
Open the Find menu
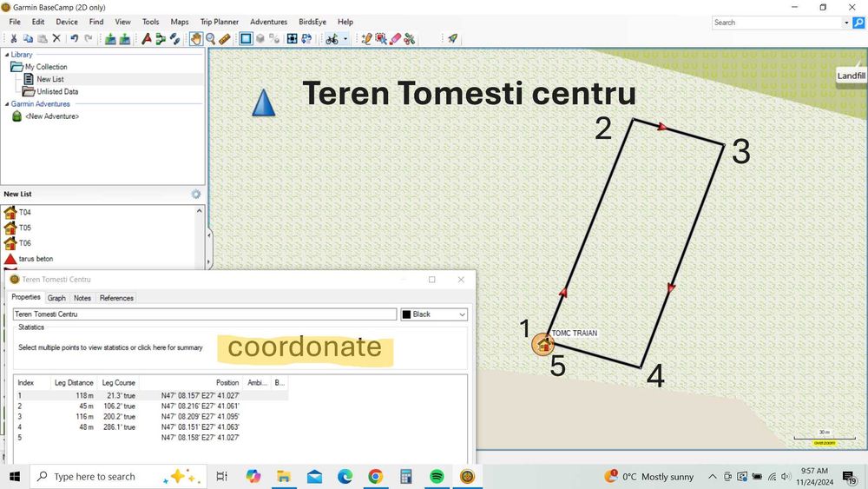click(x=96, y=23)
